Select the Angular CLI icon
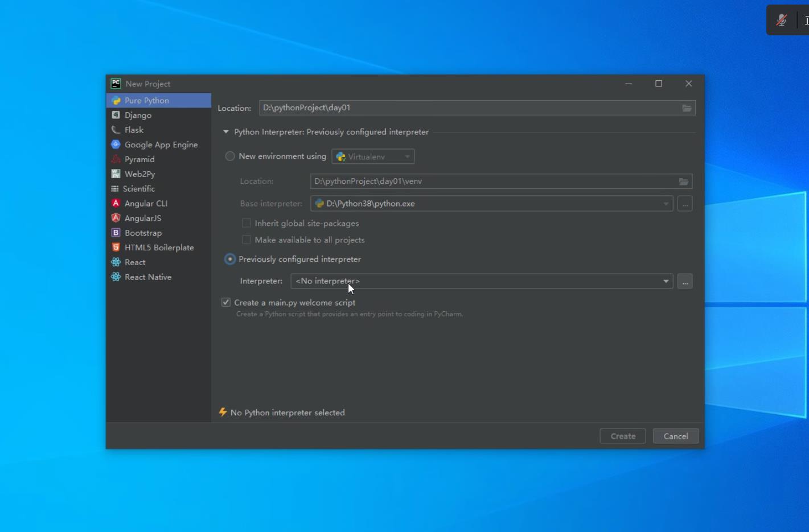 (116, 203)
